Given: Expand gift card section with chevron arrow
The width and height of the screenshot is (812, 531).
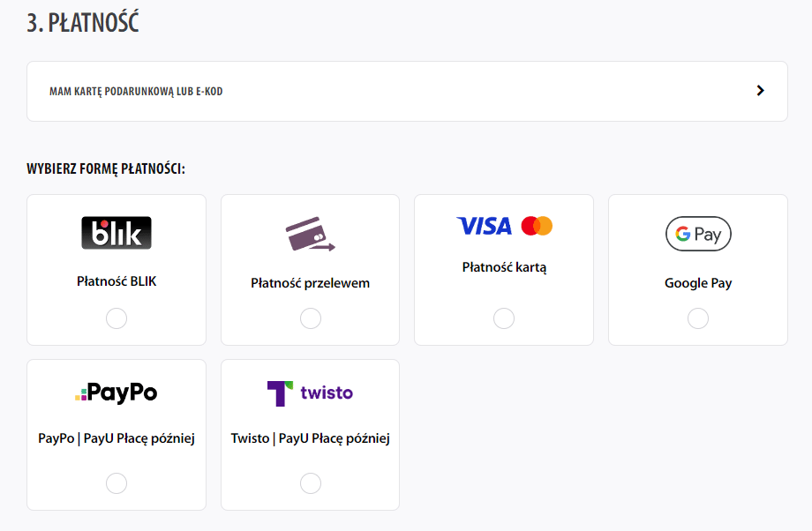Looking at the screenshot, I should pyautogui.click(x=761, y=91).
